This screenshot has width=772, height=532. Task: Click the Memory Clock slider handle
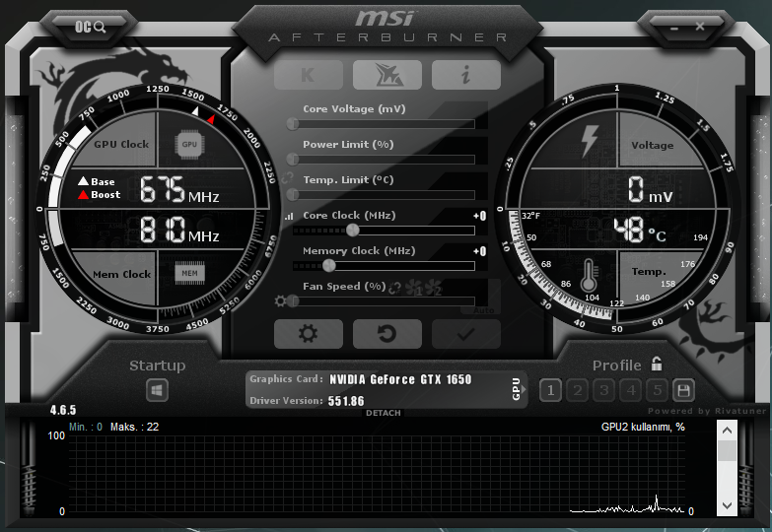point(329,265)
